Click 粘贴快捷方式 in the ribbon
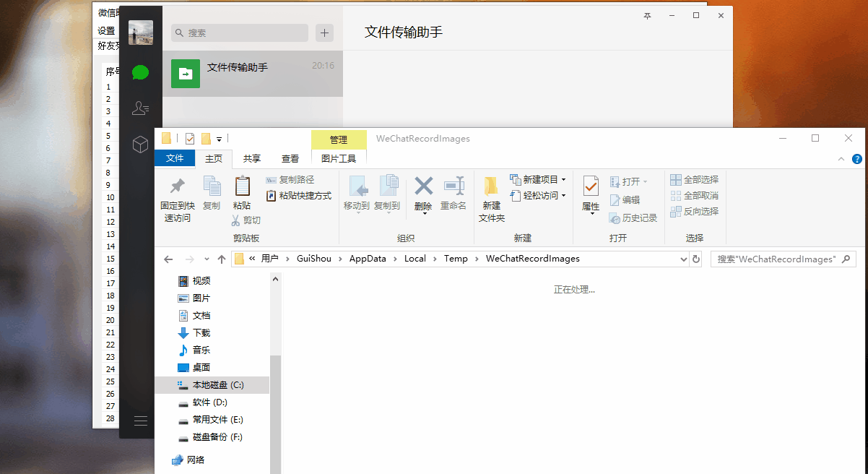Screen dimensions: 868x474 [x=298, y=195]
